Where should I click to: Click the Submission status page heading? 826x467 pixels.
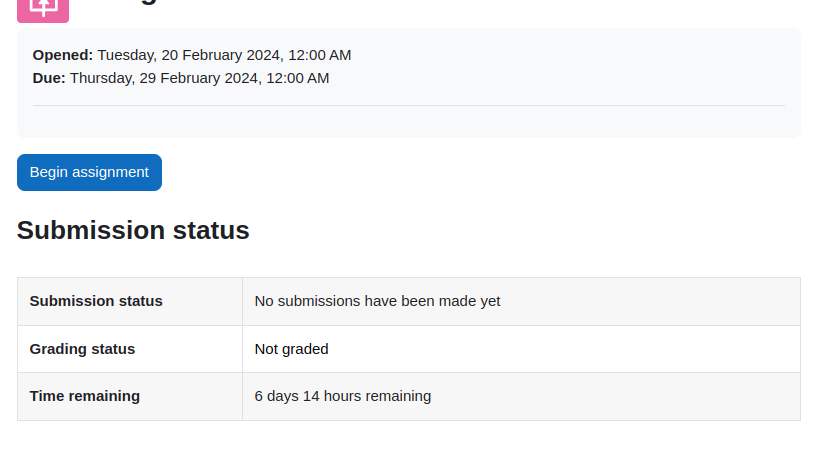coord(133,231)
